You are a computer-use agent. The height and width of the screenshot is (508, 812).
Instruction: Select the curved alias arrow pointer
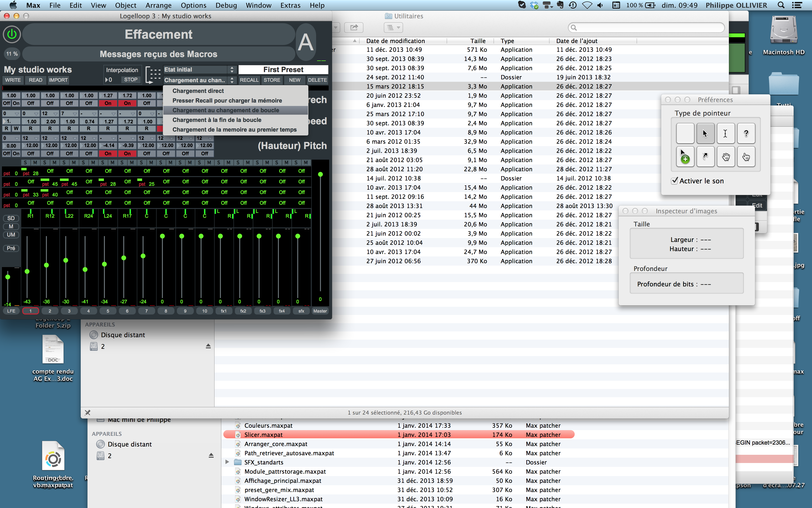pos(705,157)
